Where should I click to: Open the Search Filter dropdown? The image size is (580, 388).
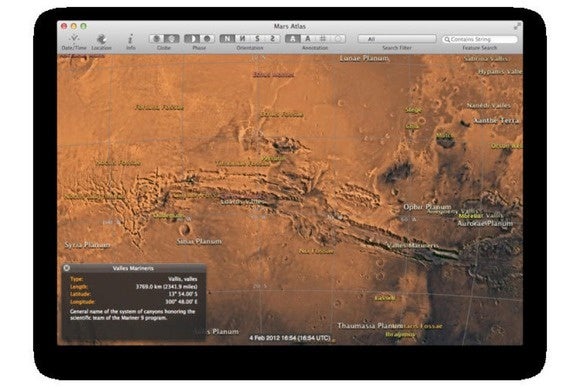pos(397,39)
